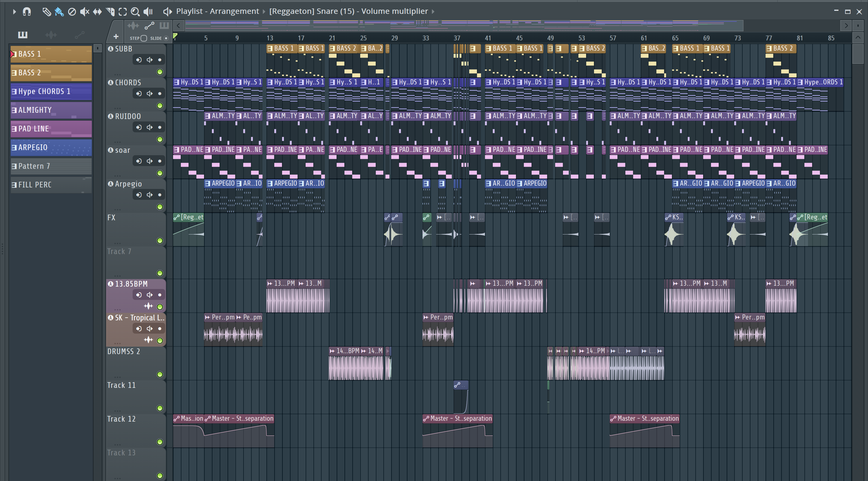Image resolution: width=868 pixels, height=481 pixels.
Task: Mute the CHORDS track green light
Action: click(x=160, y=105)
